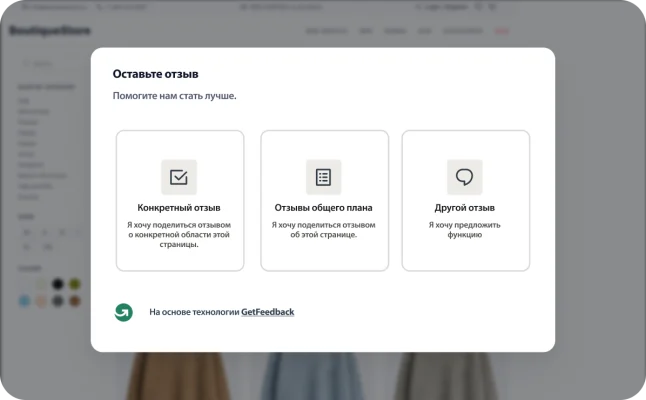Click the Помогите нам стать лучше text

[175, 96]
